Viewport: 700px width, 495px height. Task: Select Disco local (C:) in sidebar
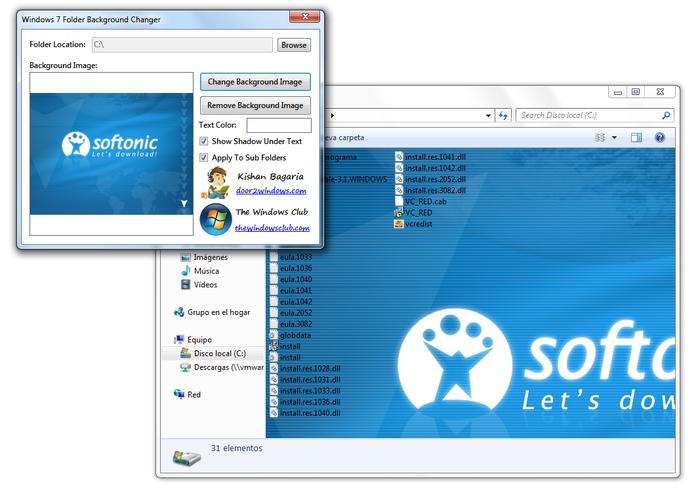click(x=219, y=354)
